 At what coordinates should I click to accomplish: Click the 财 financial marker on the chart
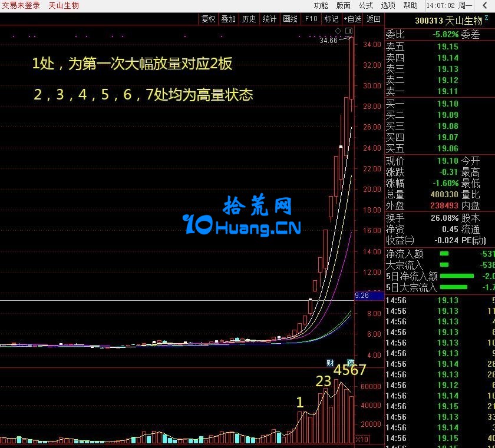point(330,363)
